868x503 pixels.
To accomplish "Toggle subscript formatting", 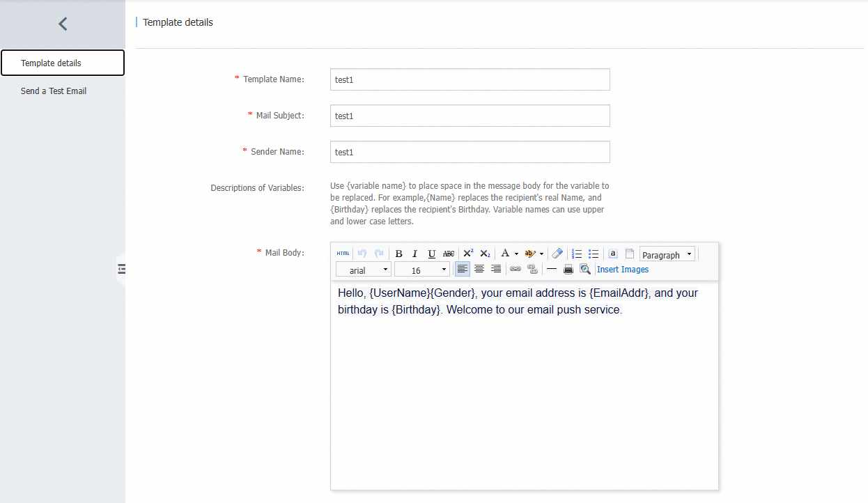I will click(486, 254).
